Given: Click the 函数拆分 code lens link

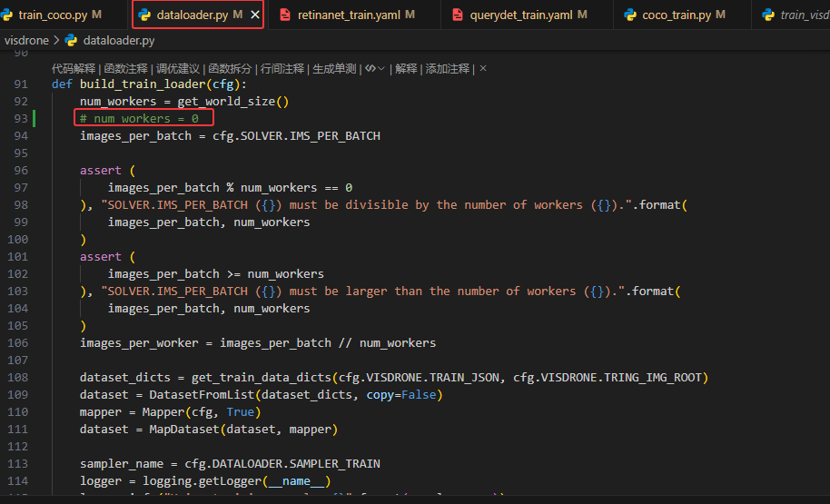Looking at the screenshot, I should click(x=230, y=69).
